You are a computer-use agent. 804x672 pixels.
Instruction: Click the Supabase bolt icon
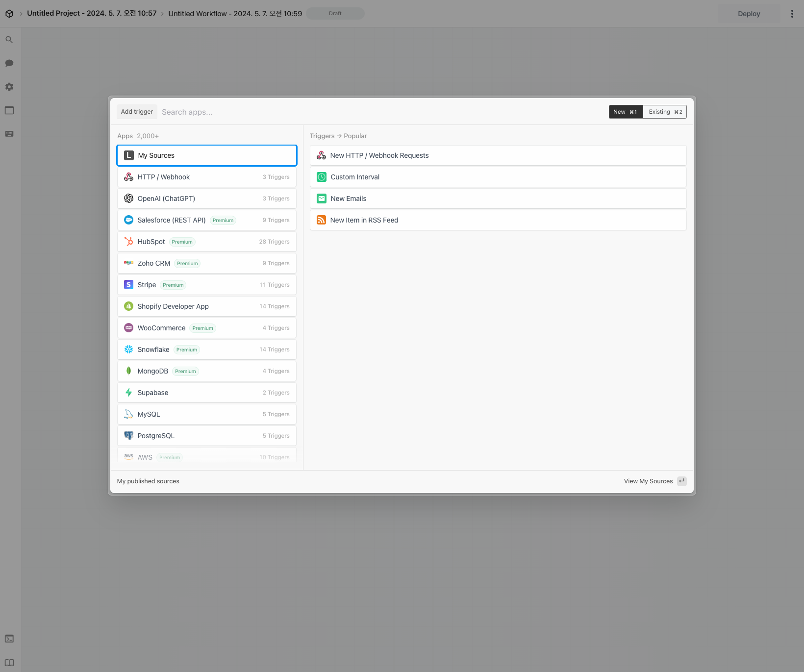(x=129, y=393)
